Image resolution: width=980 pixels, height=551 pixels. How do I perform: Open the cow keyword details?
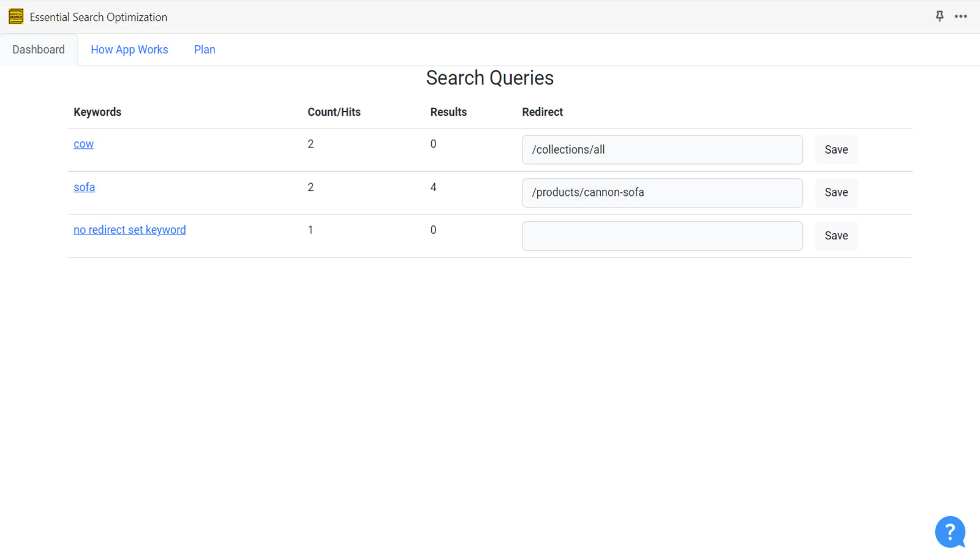(x=83, y=144)
